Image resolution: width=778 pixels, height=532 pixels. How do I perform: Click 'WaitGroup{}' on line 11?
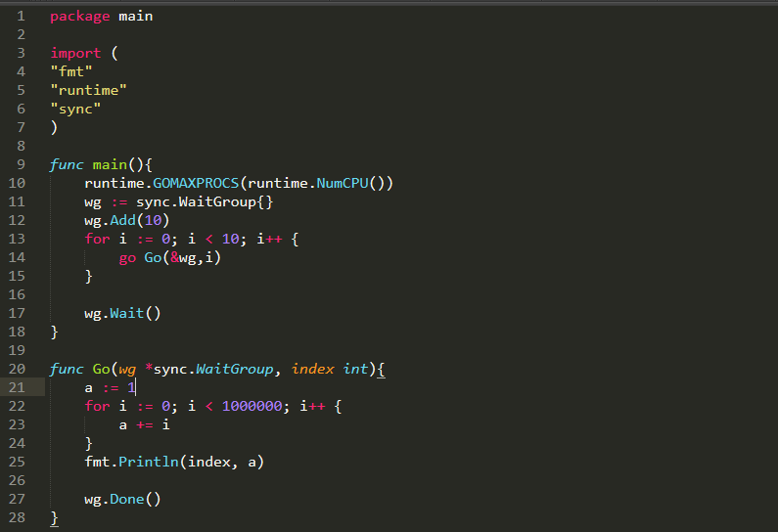[226, 201]
